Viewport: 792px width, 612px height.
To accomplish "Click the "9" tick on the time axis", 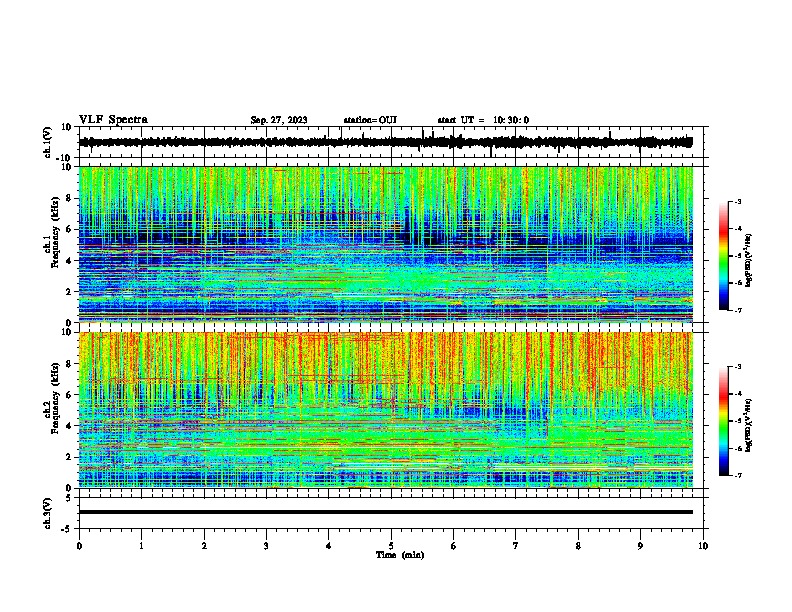I will point(640,546).
